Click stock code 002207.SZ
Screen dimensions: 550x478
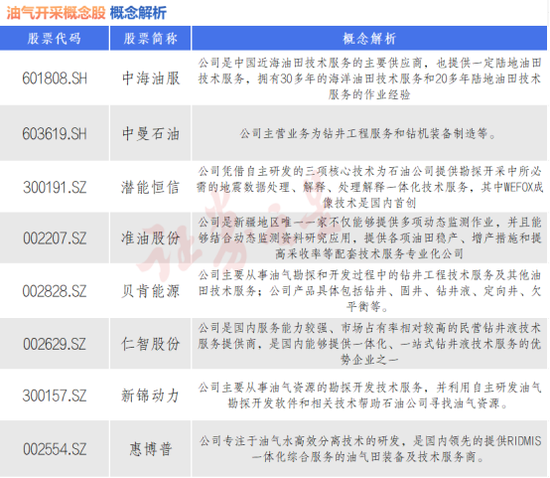click(55, 238)
